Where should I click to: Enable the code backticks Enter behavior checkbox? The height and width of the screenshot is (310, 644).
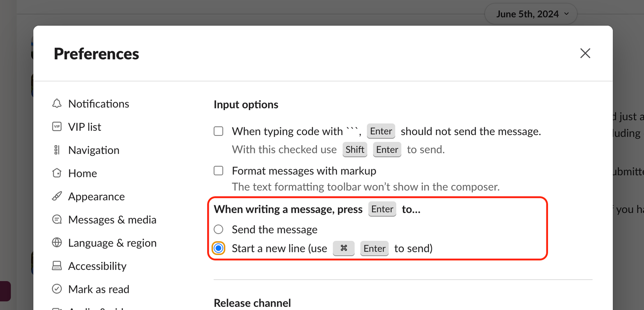(x=218, y=131)
